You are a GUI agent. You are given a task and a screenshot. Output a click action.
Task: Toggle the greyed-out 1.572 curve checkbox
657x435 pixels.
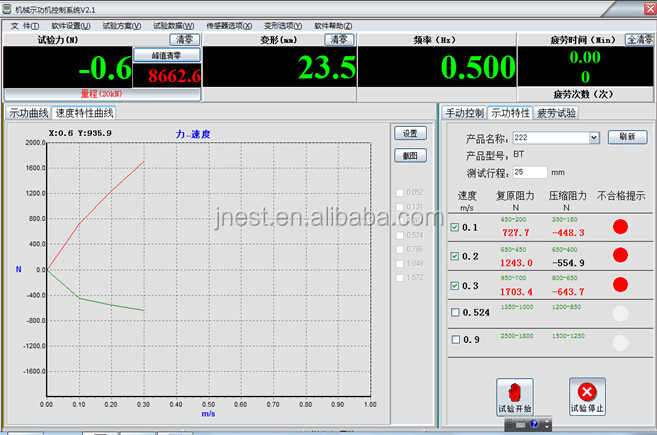400,277
